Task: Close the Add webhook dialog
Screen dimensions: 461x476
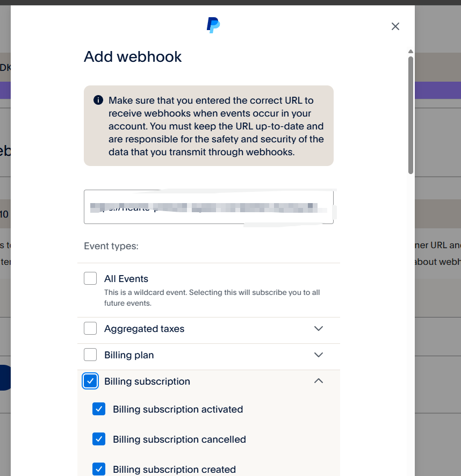Action: point(395,26)
